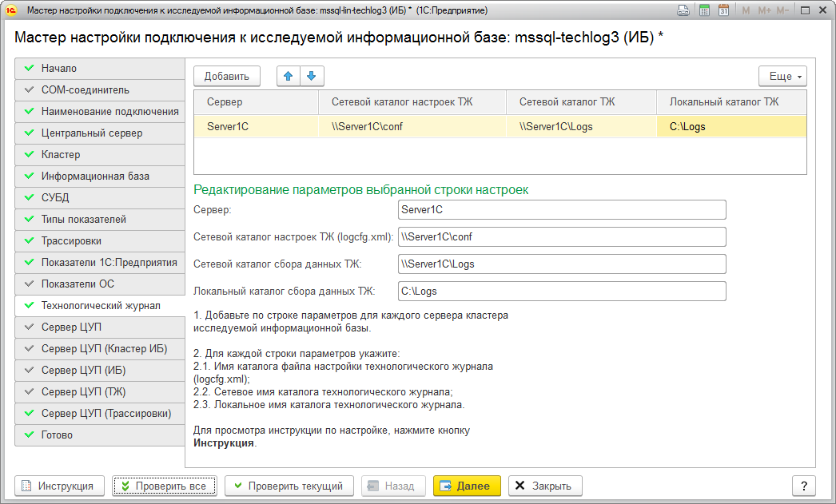Screen dimensions: 836x504
Task: Open the calculator from title bar
Action: pyautogui.click(x=704, y=11)
